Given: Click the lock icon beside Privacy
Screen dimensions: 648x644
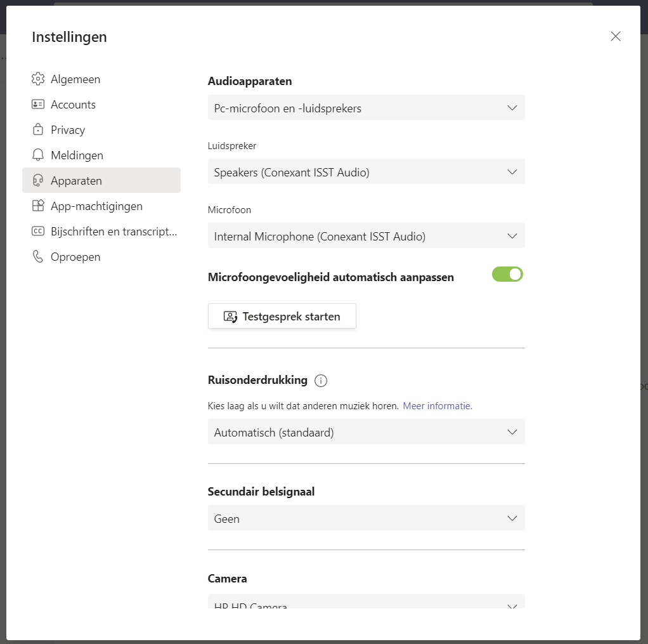Looking at the screenshot, I should click(x=38, y=129).
